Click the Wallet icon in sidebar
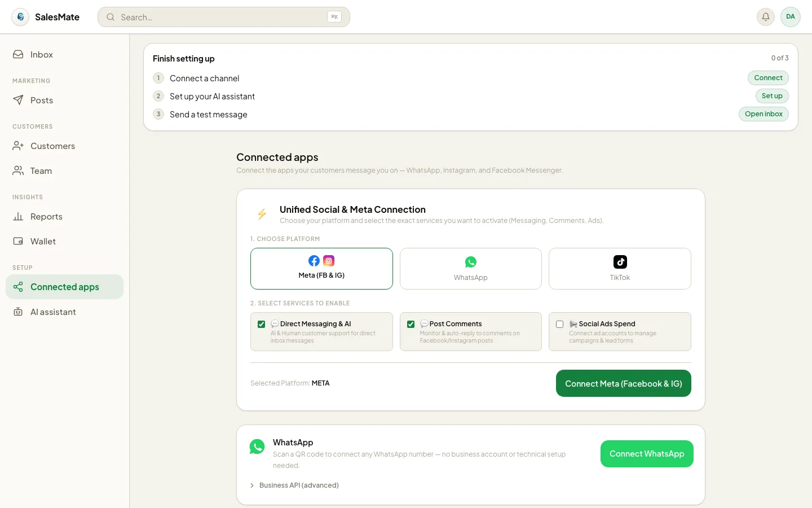This screenshot has height=508, width=812. (18, 241)
